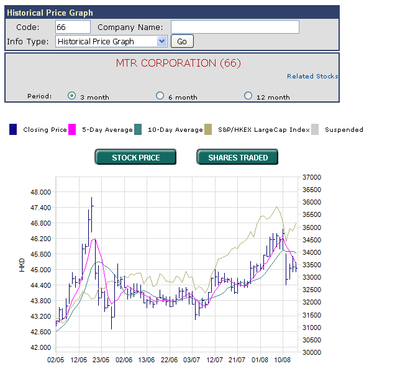This screenshot has height=373, width=400.
Task: Open the Info Type dropdown list
Action: click(111, 41)
